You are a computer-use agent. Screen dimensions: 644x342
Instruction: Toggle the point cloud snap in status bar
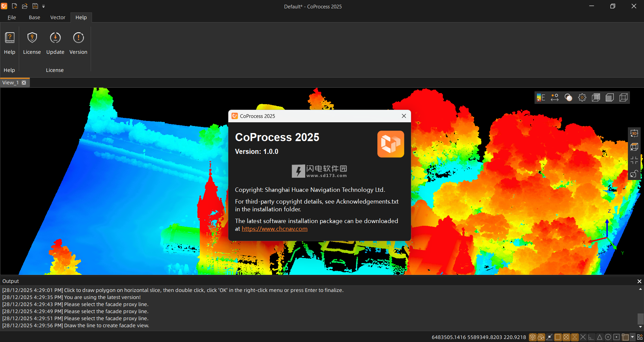[541, 337]
